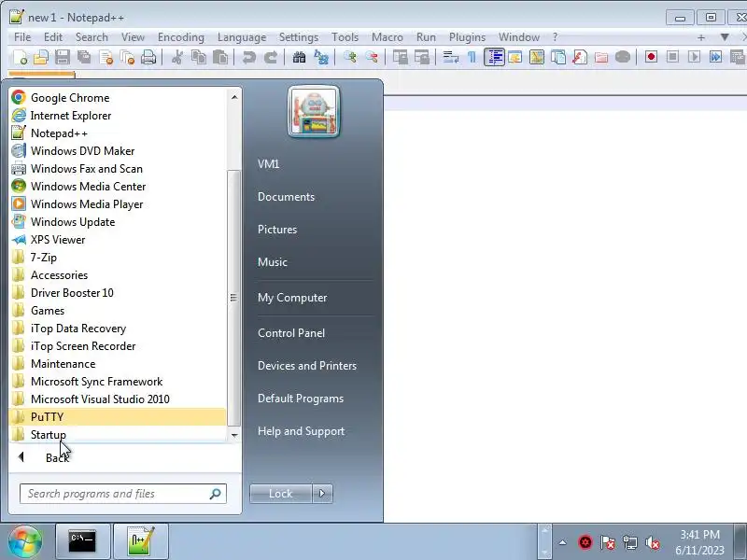Open shutdown options arrow next to Lock
This screenshot has width=747, height=560.
pyautogui.click(x=322, y=494)
